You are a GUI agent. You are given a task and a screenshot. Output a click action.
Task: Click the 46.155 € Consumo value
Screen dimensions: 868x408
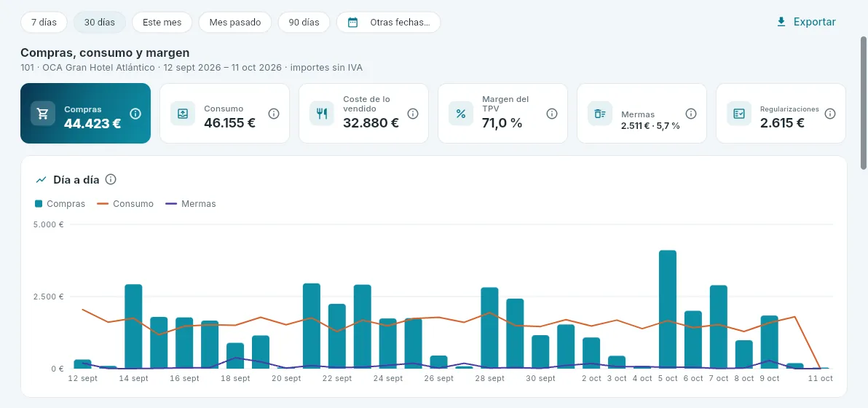click(229, 123)
